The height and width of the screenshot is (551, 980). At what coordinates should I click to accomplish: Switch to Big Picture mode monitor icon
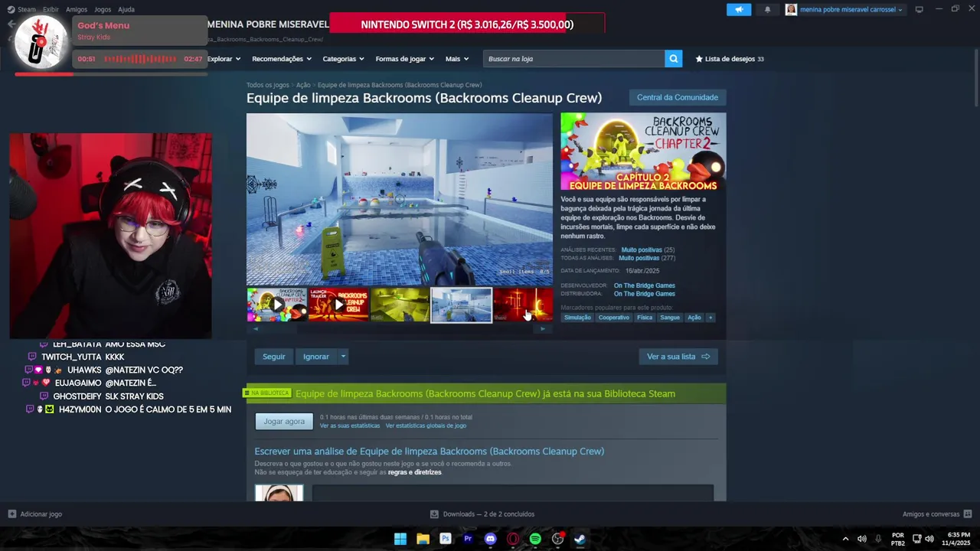click(919, 9)
